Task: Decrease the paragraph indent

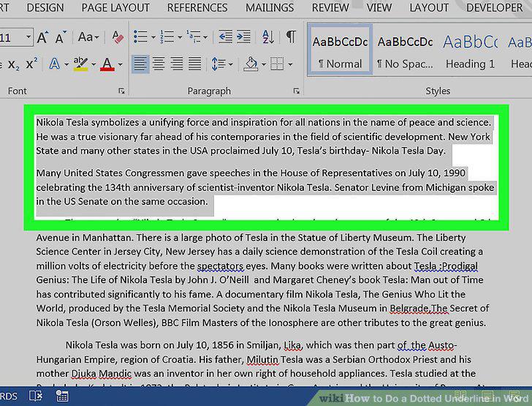Action: (x=225, y=37)
